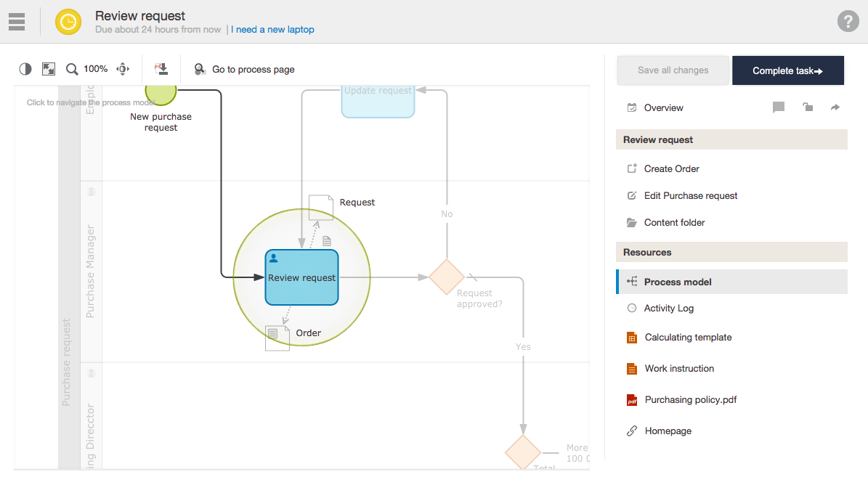
Task: Click the pan/center diagram arrows icon
Action: point(123,69)
